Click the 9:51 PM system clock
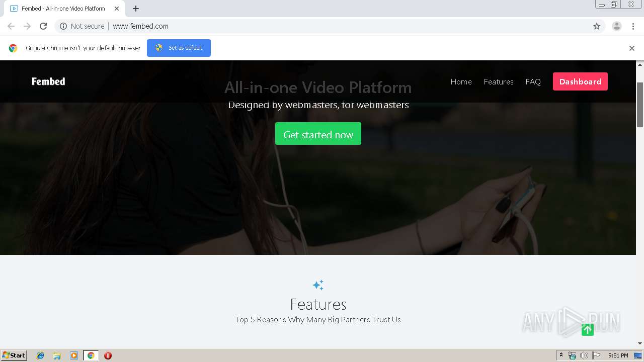The width and height of the screenshot is (644, 362). point(618,355)
